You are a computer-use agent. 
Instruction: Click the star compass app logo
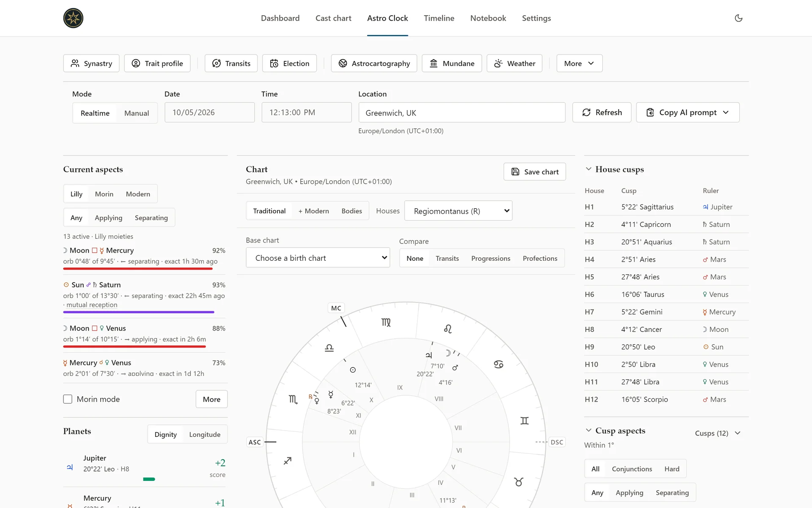coord(73,18)
